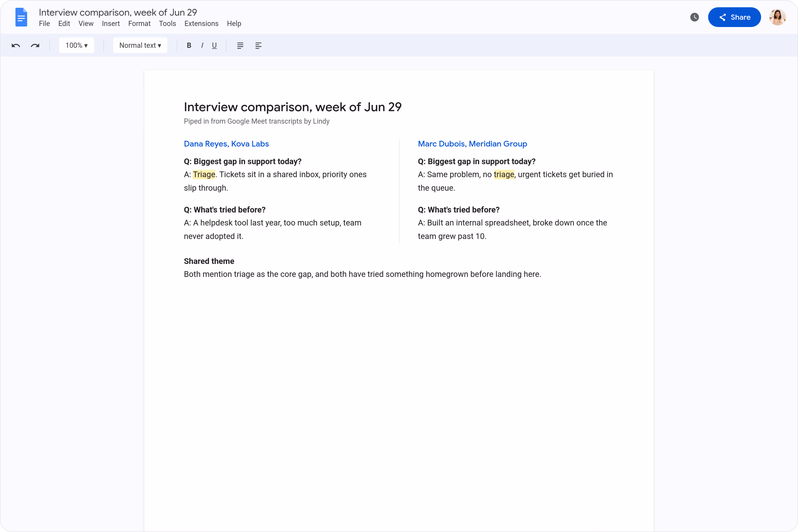Viewport: 798px width, 532px height.
Task: Open the Tools menu
Action: click(x=167, y=24)
